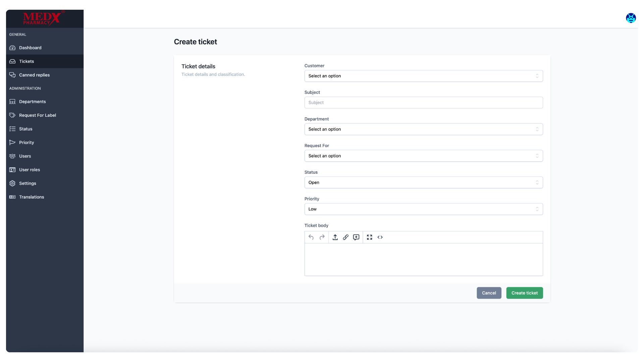Click the Customer field label

pos(314,66)
